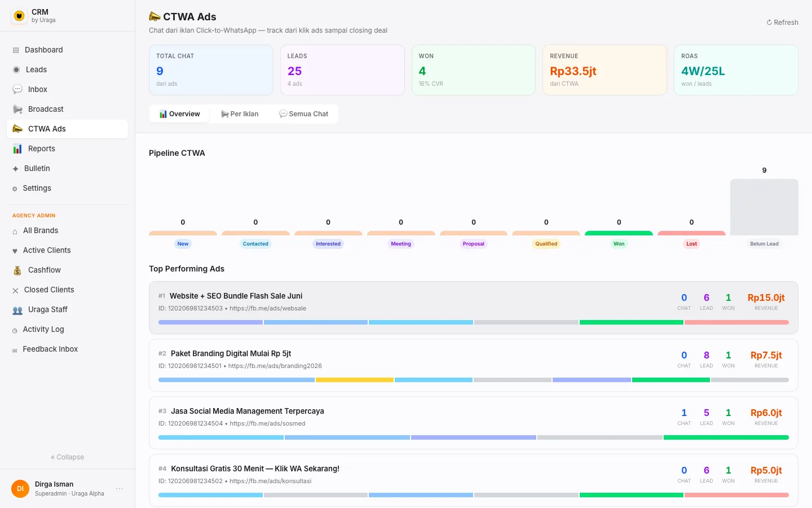Click the Total Chat stat card

tap(211, 70)
